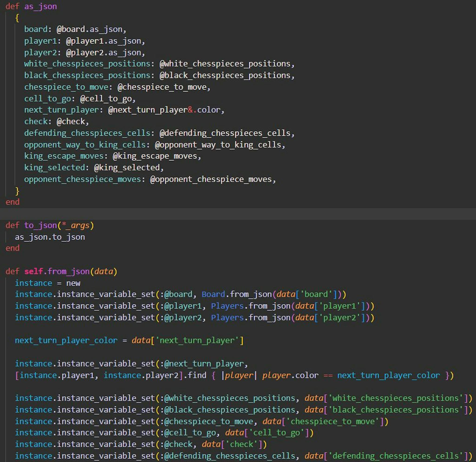The image size is (476, 462).
Task: Click the to_json method definition name
Action: (x=40, y=225)
